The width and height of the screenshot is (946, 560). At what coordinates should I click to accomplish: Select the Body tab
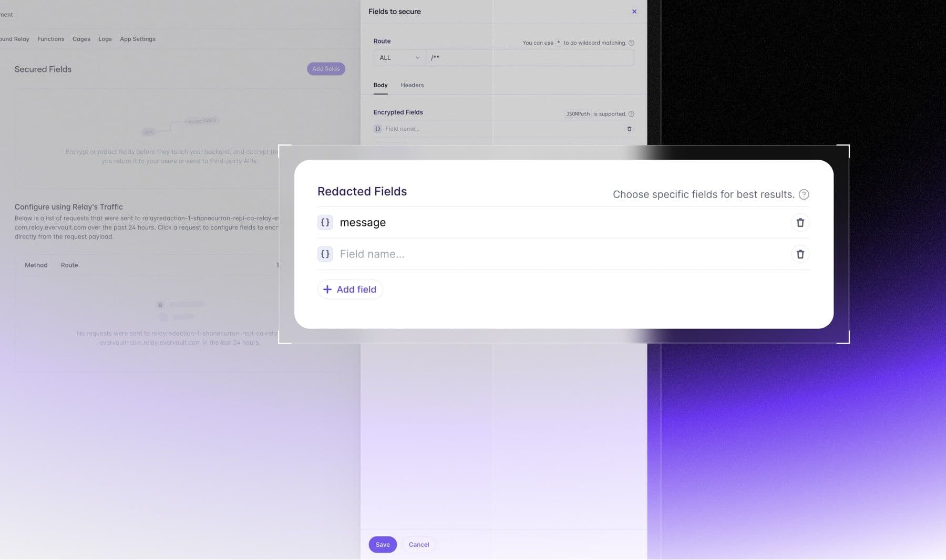(381, 85)
